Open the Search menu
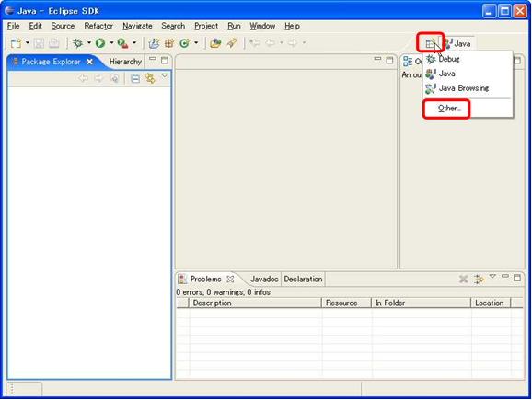The height and width of the screenshot is (400, 532). tap(173, 26)
